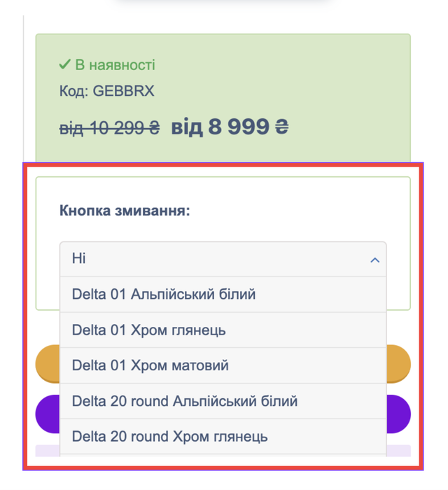
Task: Pick Delta 01 Хром матовий option
Action: [x=223, y=365]
